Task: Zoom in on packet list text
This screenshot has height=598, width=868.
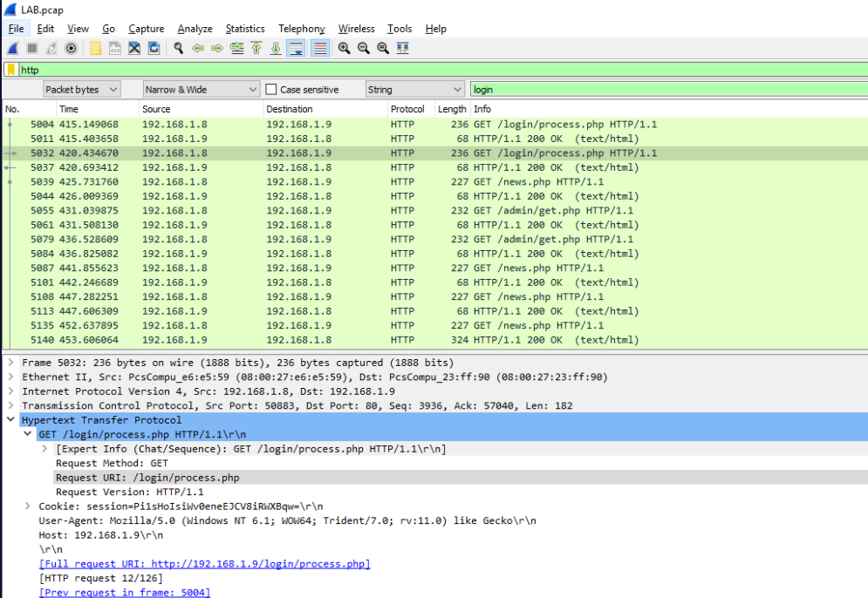Action: 344,49
